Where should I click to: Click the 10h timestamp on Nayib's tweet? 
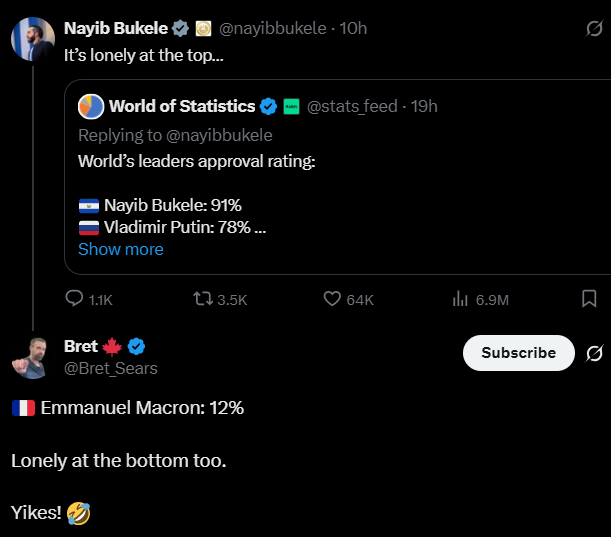point(353,28)
